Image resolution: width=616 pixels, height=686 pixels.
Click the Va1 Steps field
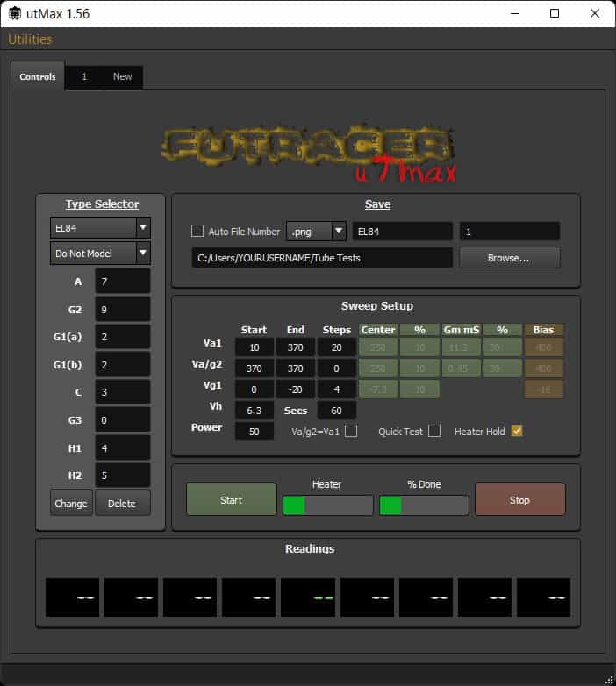pos(336,347)
